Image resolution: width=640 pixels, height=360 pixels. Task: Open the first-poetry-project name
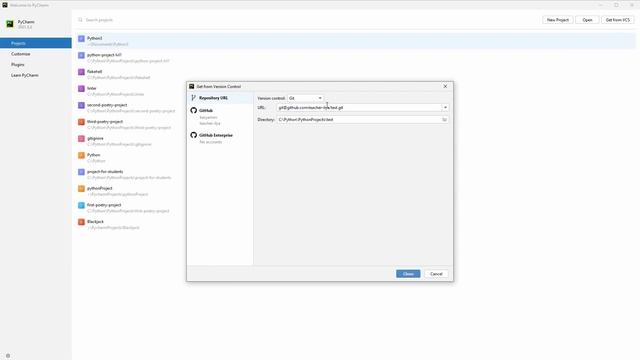click(x=104, y=205)
